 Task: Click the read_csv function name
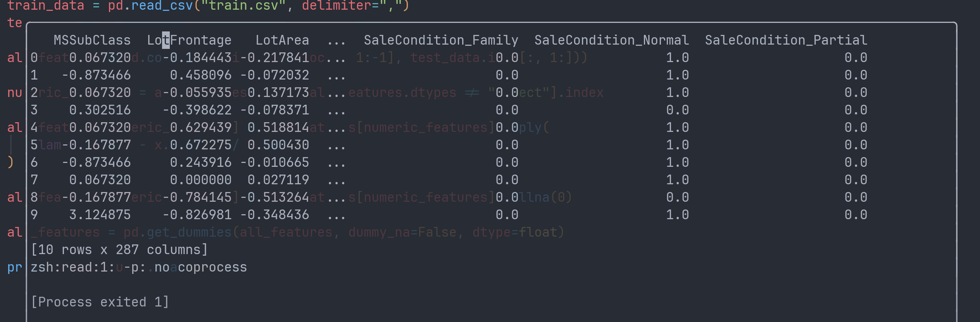pos(162,5)
